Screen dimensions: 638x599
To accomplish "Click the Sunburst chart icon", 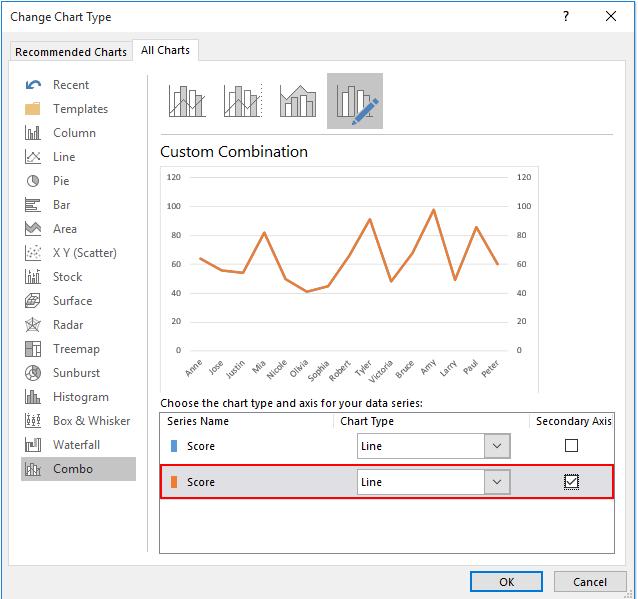I will click(33, 373).
